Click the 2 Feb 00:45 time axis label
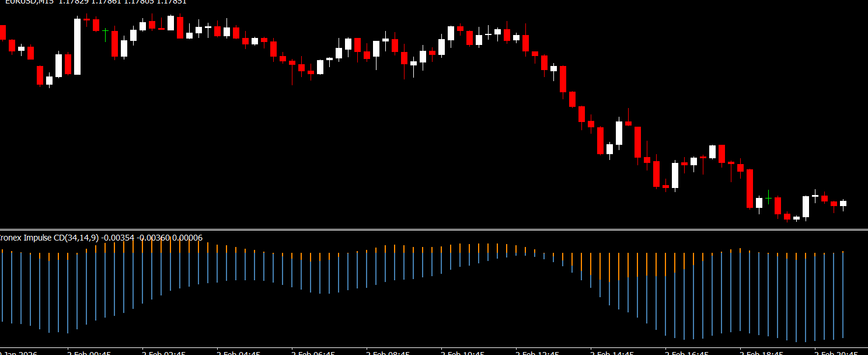Screen dimensions: 868x355 [x=89, y=353]
